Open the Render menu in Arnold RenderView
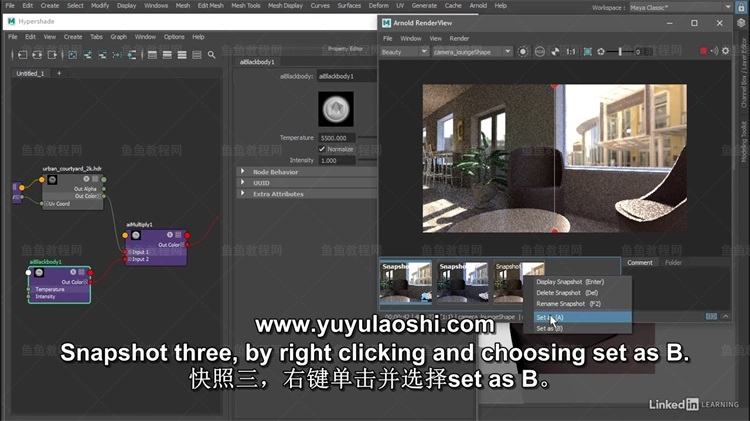The height and width of the screenshot is (421, 750). tap(459, 38)
